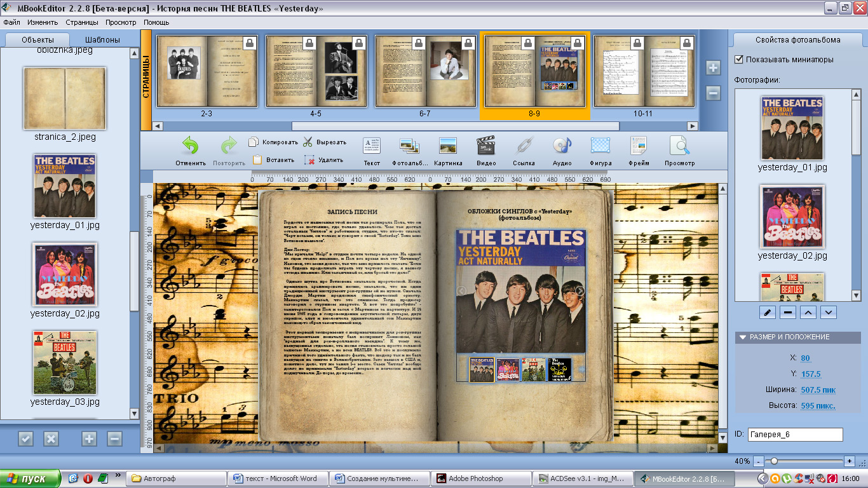868x488 pixels.
Task: Remove the selected photo with the minus button
Action: click(x=788, y=312)
